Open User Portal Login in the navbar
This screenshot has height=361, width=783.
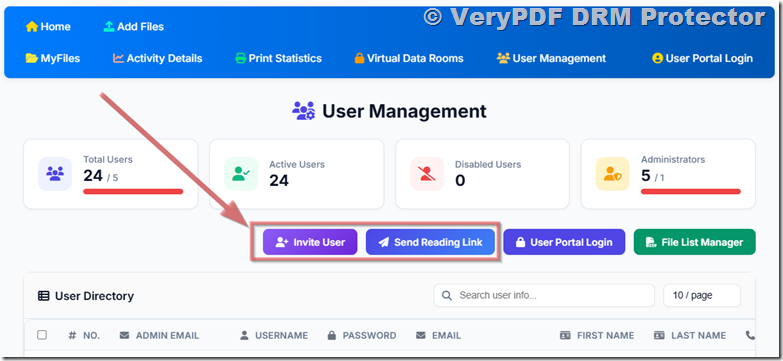pyautogui.click(x=703, y=58)
